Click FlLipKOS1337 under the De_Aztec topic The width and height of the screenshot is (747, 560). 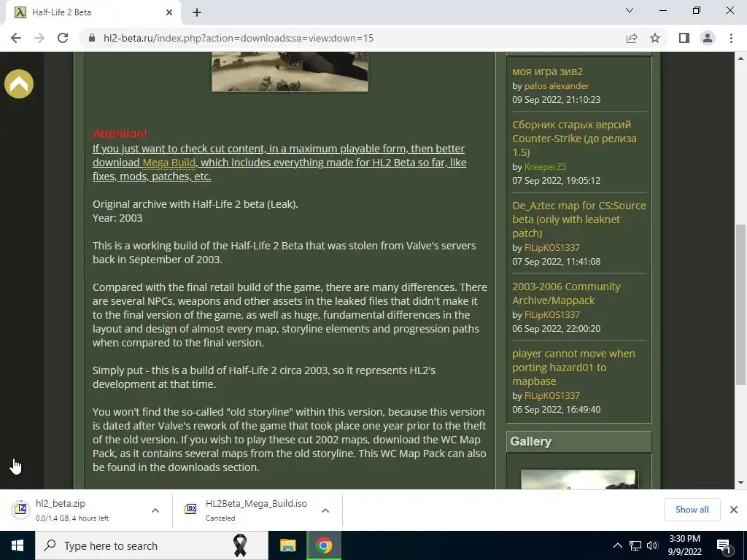[551, 248]
